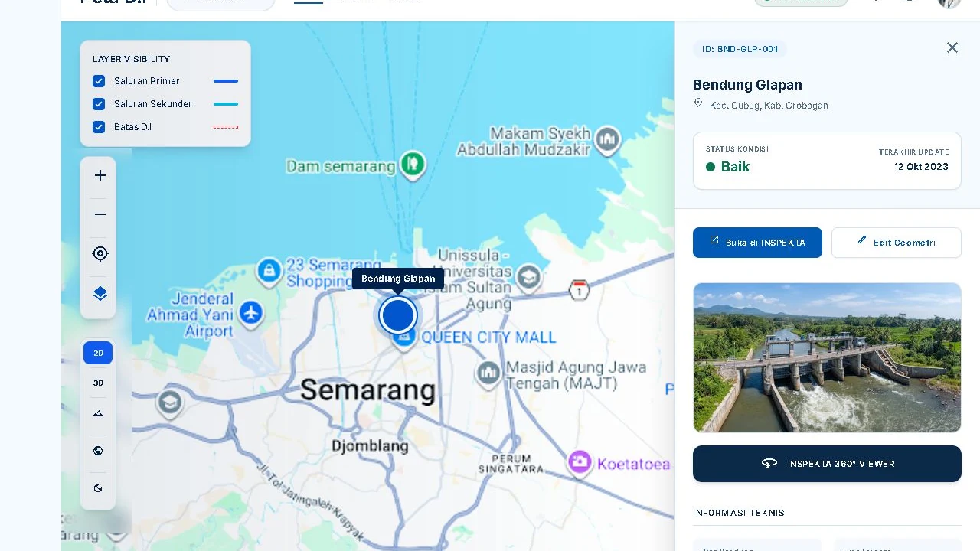Enable dark mode with moon icon
This screenshot has height=551, width=980.
click(98, 488)
